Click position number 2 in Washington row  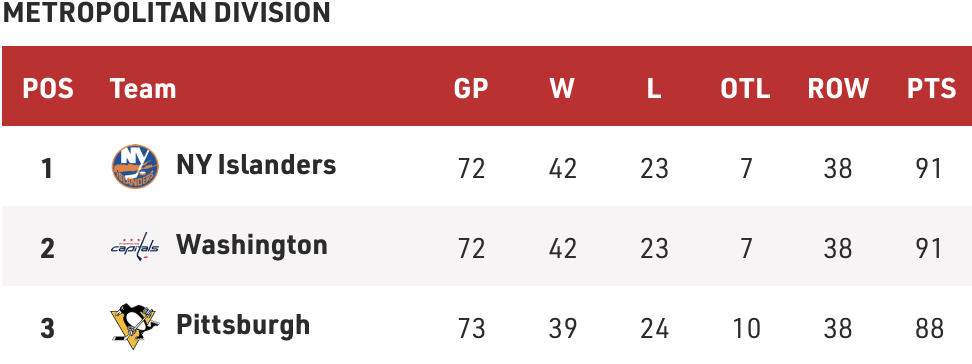[x=47, y=248]
